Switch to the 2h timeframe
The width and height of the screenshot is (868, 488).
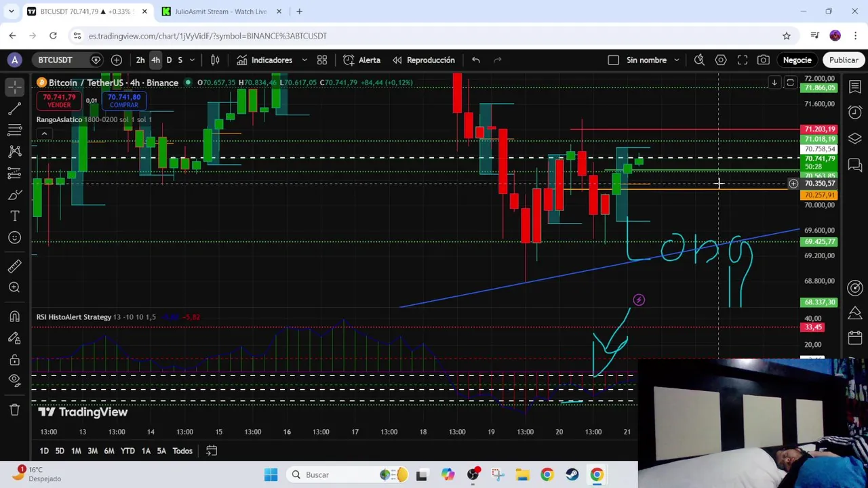(140, 60)
